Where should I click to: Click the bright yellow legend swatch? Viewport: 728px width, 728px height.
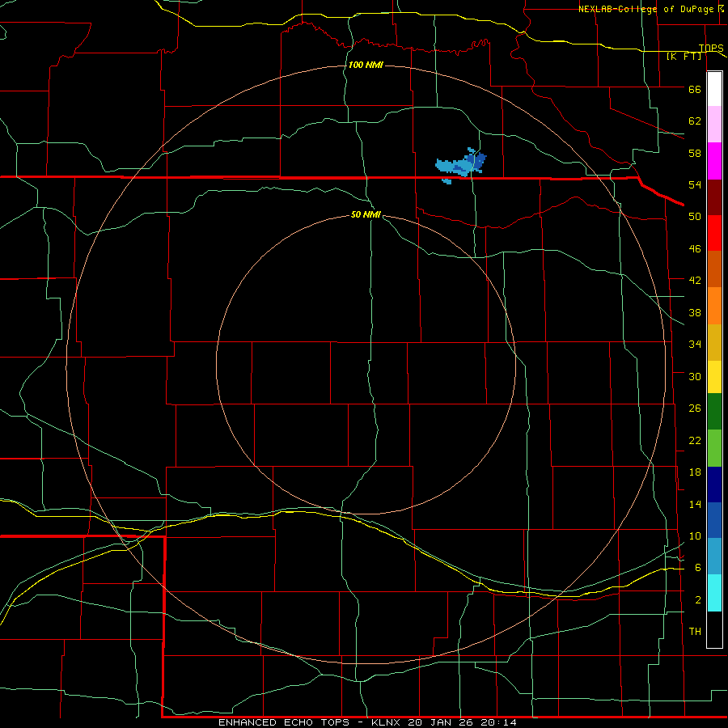point(714,377)
